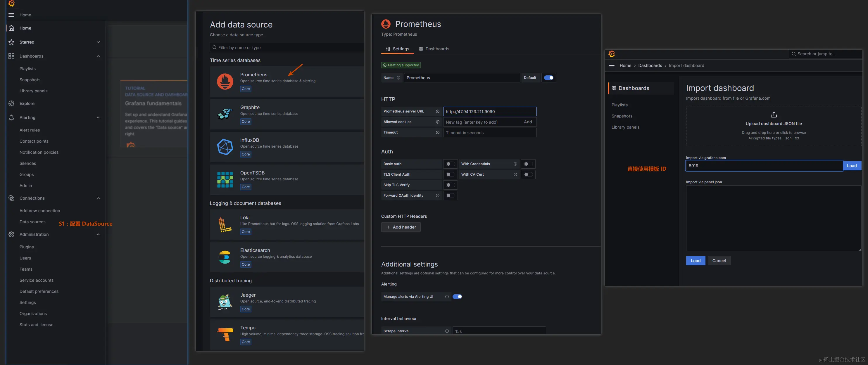Turn on Skip TLS Verify switch
The height and width of the screenshot is (365, 868).
tap(450, 185)
